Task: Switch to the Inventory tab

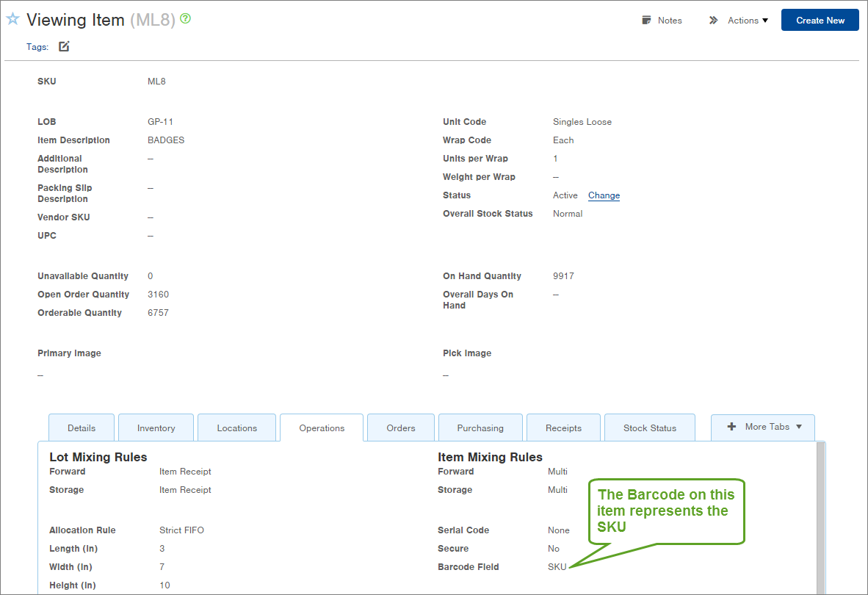Action: click(156, 428)
